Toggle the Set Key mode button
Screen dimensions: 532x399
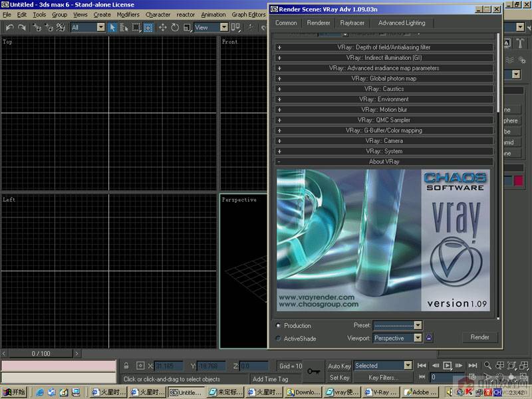339,377
